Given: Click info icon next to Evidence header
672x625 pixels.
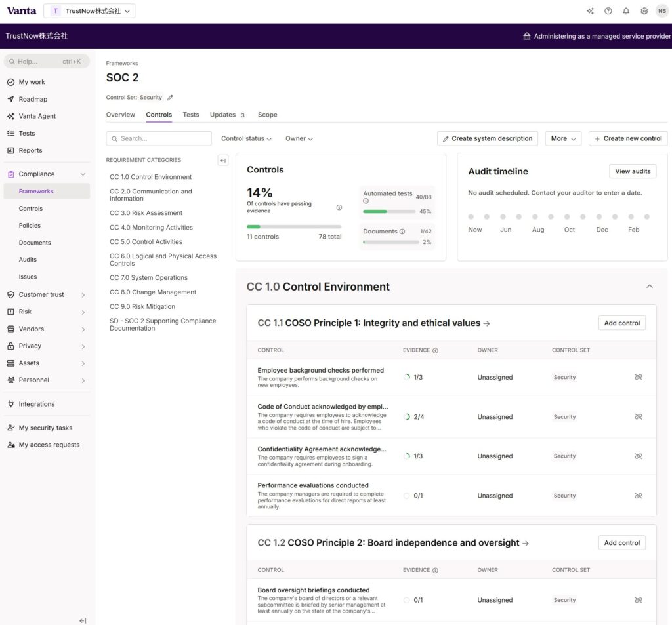Looking at the screenshot, I should 435,350.
